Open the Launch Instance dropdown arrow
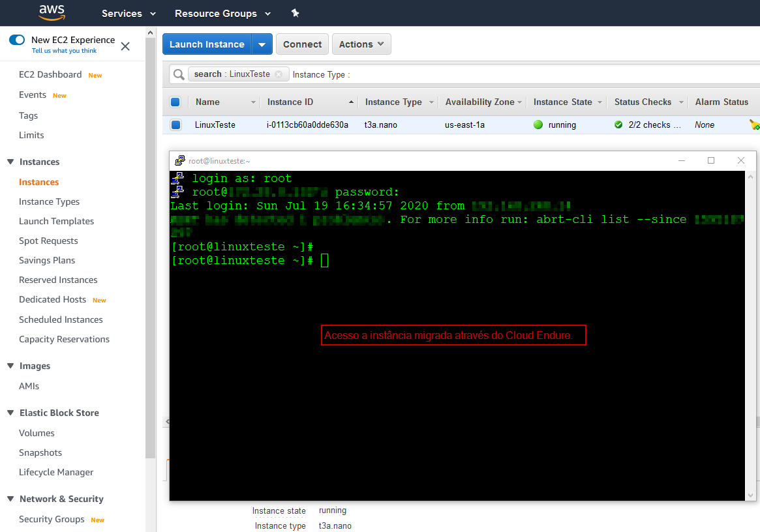 coord(262,44)
